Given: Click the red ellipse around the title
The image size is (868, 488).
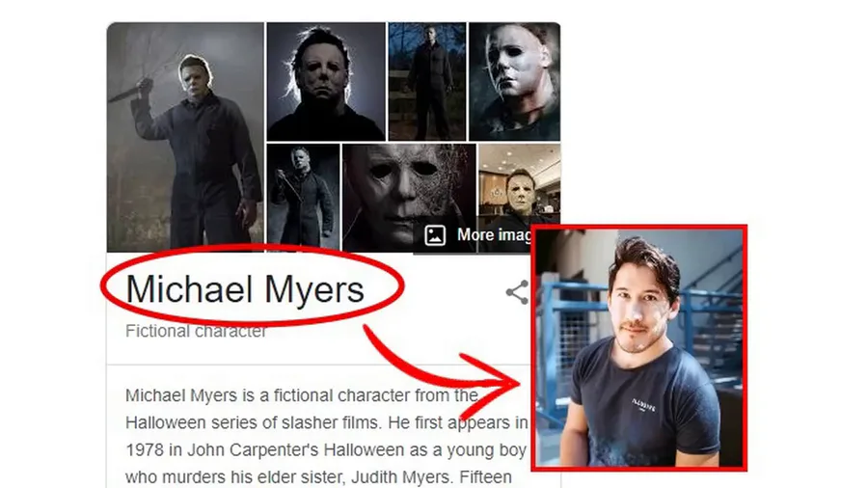Looking at the screenshot, I should 253,286.
